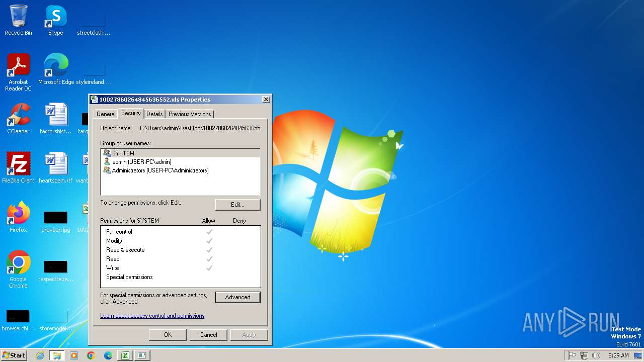
Task: Open the Recycle Bin desktop icon
Action: coord(18,20)
